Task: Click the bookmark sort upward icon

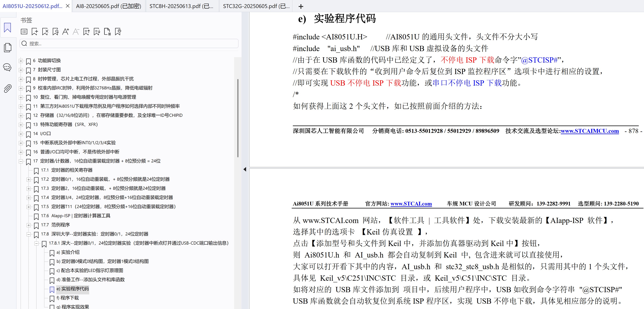Action: (x=86, y=32)
